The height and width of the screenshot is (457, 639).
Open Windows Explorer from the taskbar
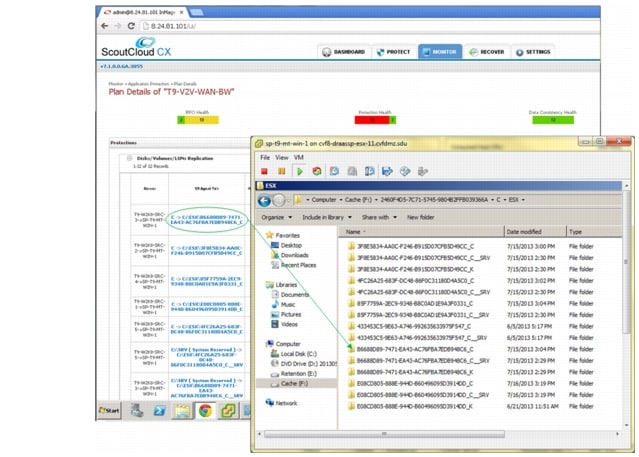pos(182,411)
